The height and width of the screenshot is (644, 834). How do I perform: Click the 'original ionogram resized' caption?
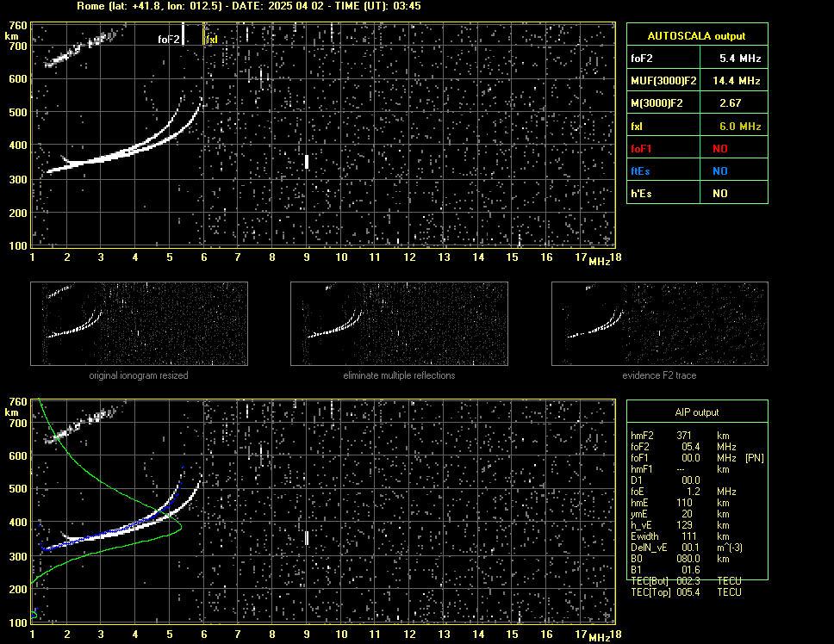pos(139,375)
